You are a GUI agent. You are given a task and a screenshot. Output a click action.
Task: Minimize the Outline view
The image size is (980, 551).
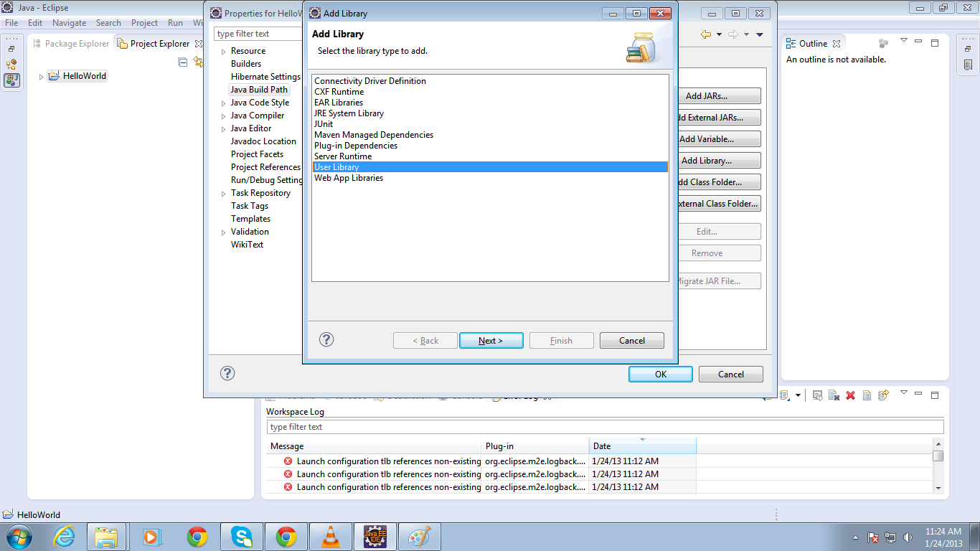[x=920, y=42]
